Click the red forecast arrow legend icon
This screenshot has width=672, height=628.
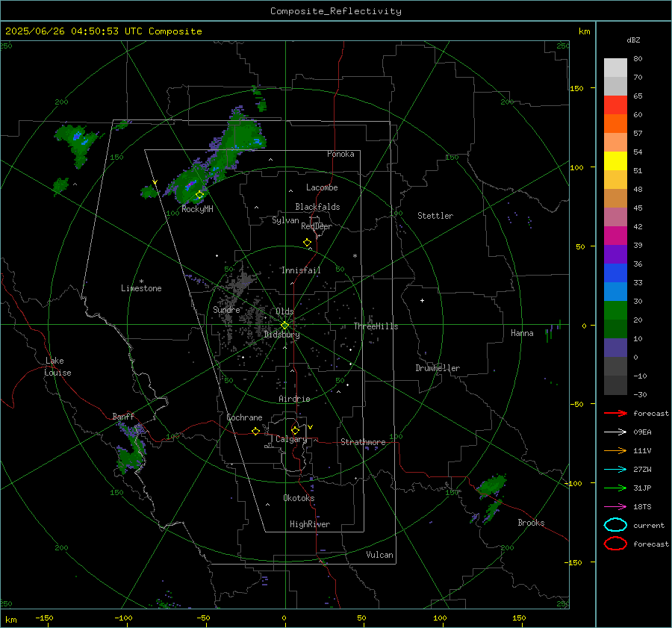click(x=615, y=413)
